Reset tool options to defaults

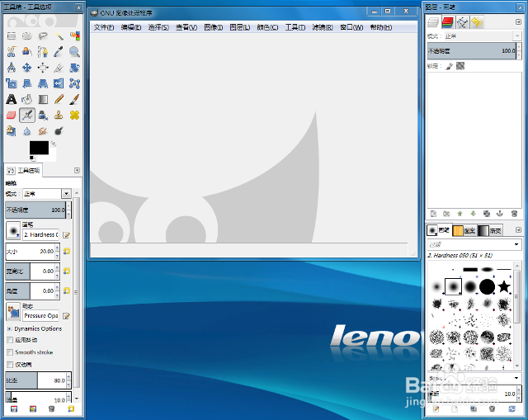point(71,409)
